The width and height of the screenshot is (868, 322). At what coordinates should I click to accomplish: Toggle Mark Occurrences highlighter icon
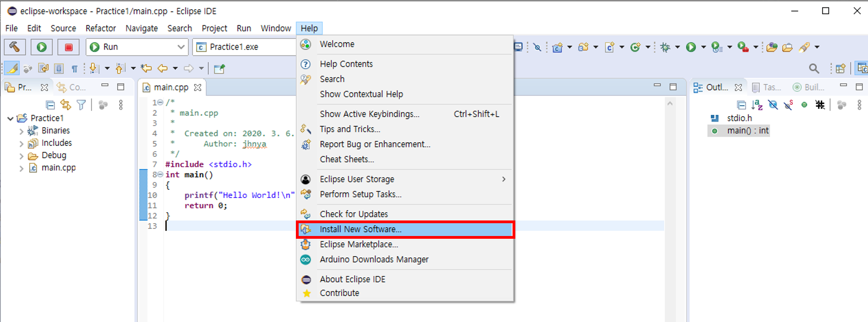click(12, 69)
